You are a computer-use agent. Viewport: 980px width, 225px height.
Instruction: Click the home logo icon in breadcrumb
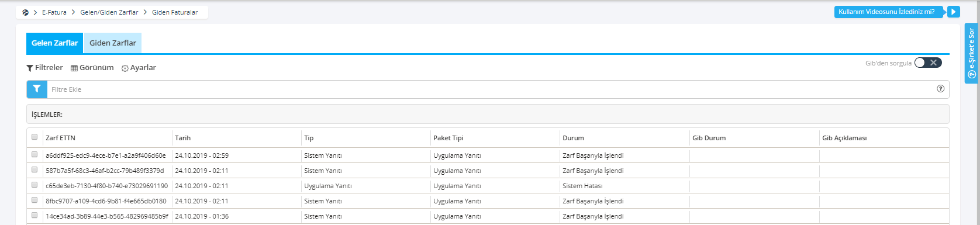click(x=25, y=12)
